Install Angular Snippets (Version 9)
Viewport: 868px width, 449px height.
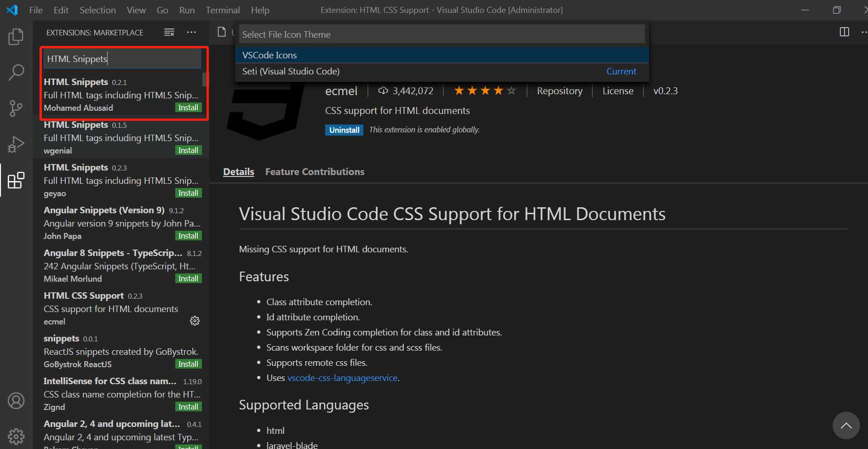coord(188,236)
